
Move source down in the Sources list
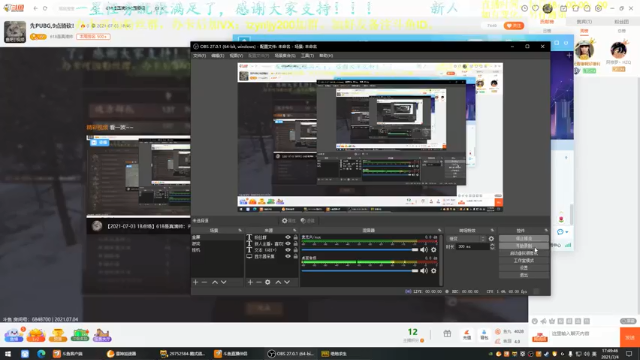coord(287,282)
